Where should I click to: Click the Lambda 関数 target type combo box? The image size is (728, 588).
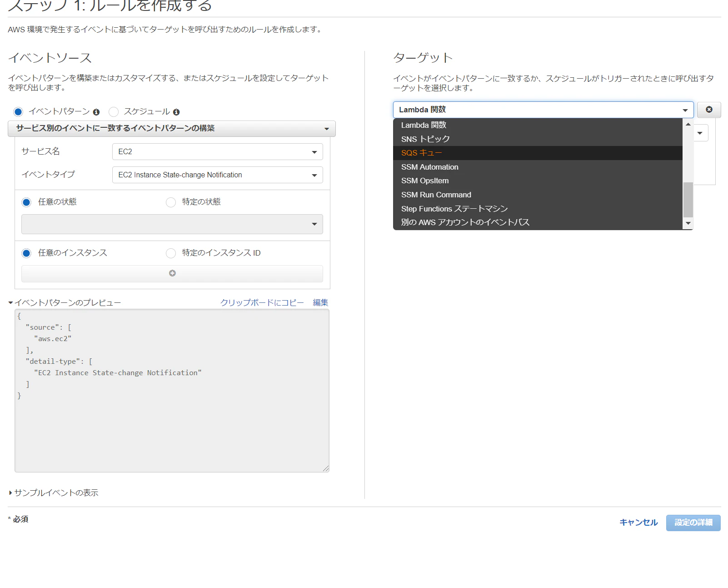pos(543,110)
